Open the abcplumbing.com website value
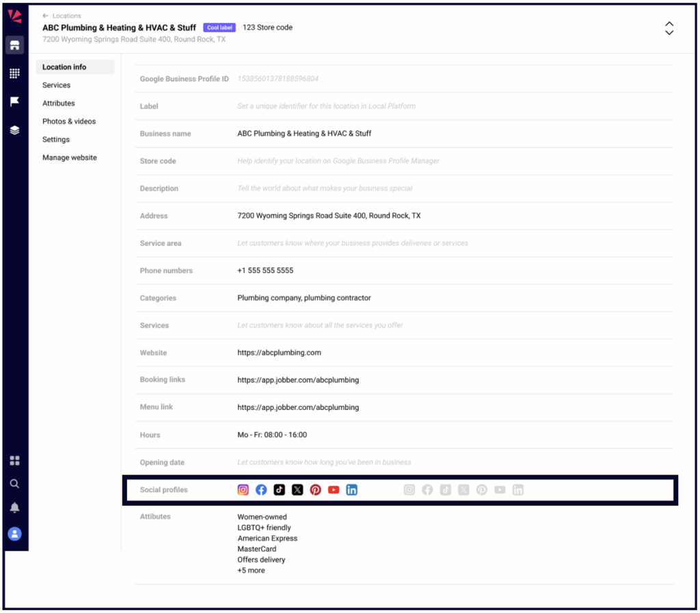This screenshot has height=613, width=700. point(279,353)
